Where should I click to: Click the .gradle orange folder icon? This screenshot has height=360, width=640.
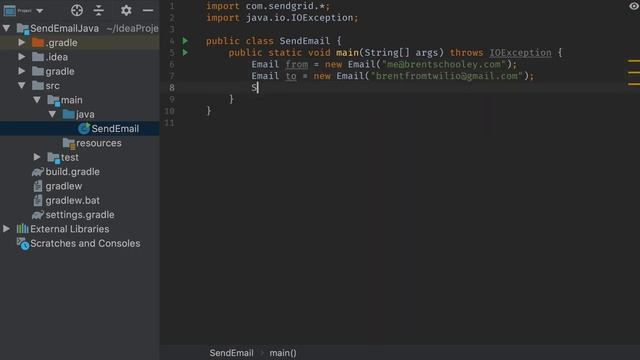coord(38,42)
